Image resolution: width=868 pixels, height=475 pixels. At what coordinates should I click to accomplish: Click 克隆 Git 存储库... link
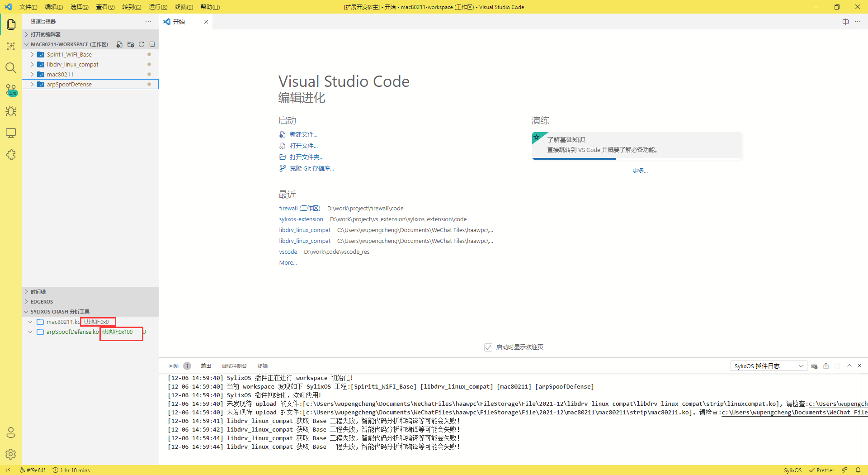click(311, 168)
